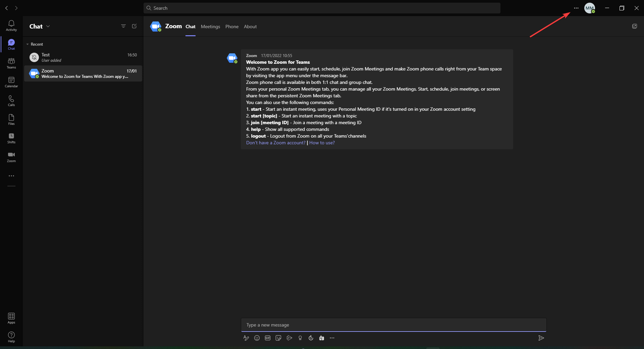Image resolution: width=644 pixels, height=349 pixels.
Task: Open the GIF picker
Action: 268,338
